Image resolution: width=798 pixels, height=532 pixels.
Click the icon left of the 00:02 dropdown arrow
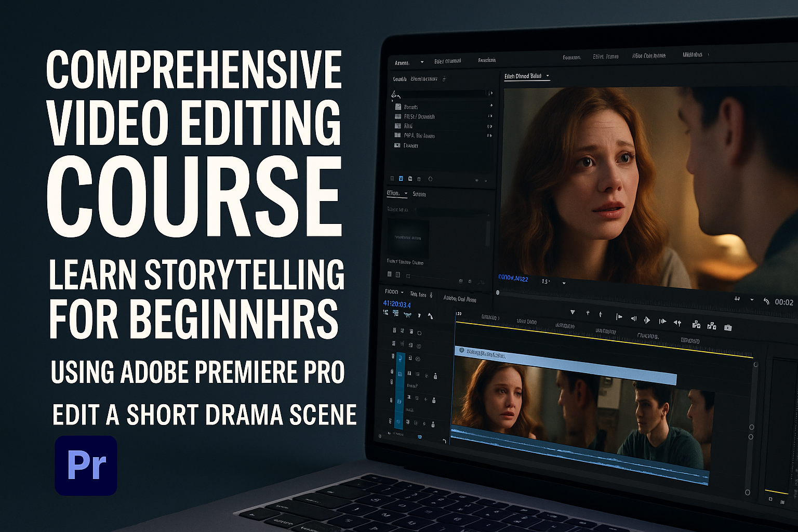click(737, 299)
